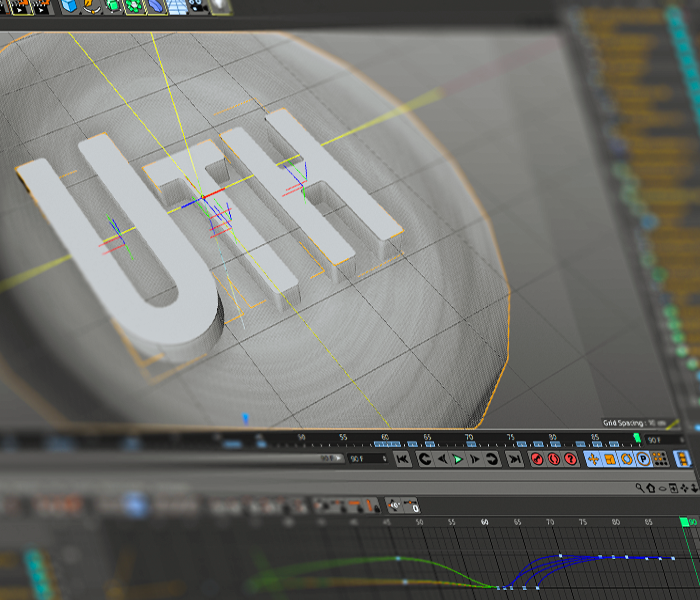This screenshot has height=600, width=700.
Task: Add a Cube primitive from the toolbar
Action: point(69,6)
